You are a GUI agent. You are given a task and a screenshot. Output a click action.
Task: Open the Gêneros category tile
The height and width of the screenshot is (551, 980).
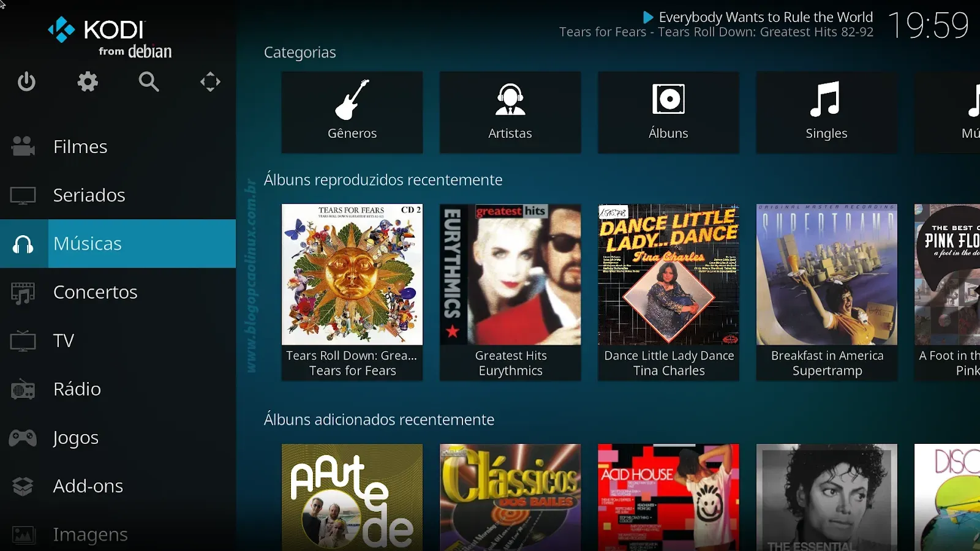[x=352, y=112]
